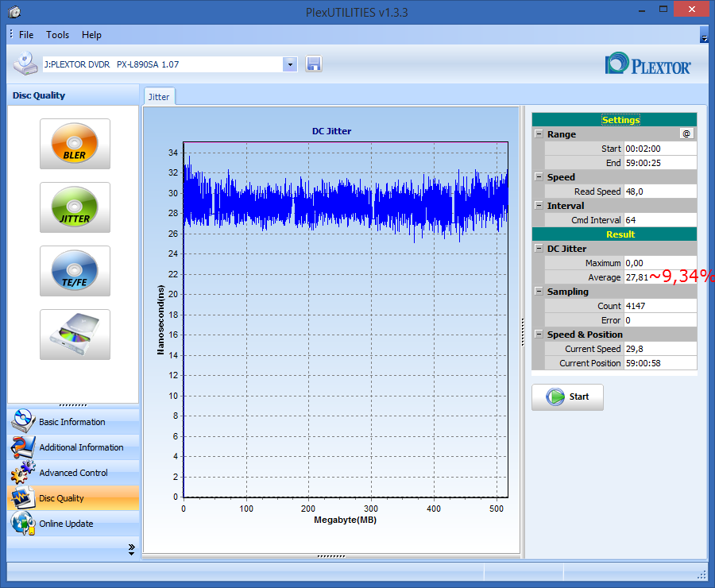
Task: Edit the Read Speed value 48,0
Action: (660, 191)
